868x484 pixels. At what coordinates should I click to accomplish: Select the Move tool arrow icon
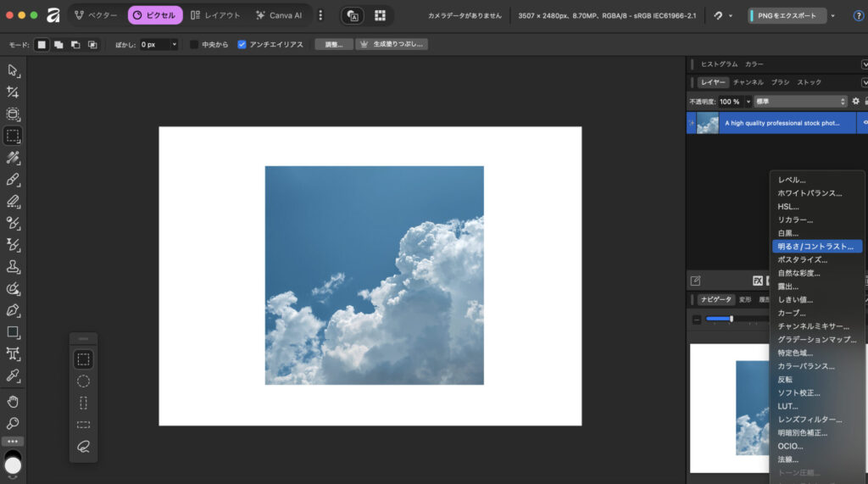click(13, 70)
